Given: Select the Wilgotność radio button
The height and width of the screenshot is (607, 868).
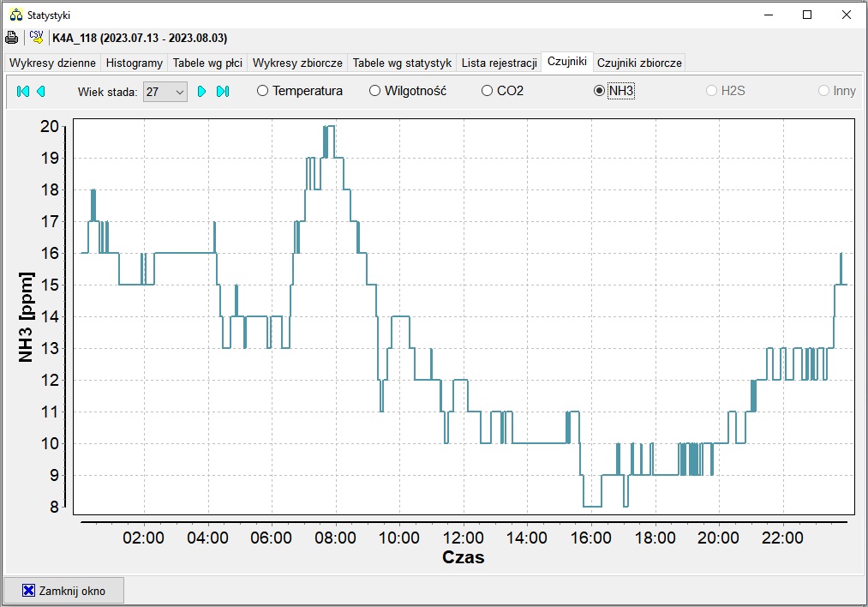Looking at the screenshot, I should [375, 91].
